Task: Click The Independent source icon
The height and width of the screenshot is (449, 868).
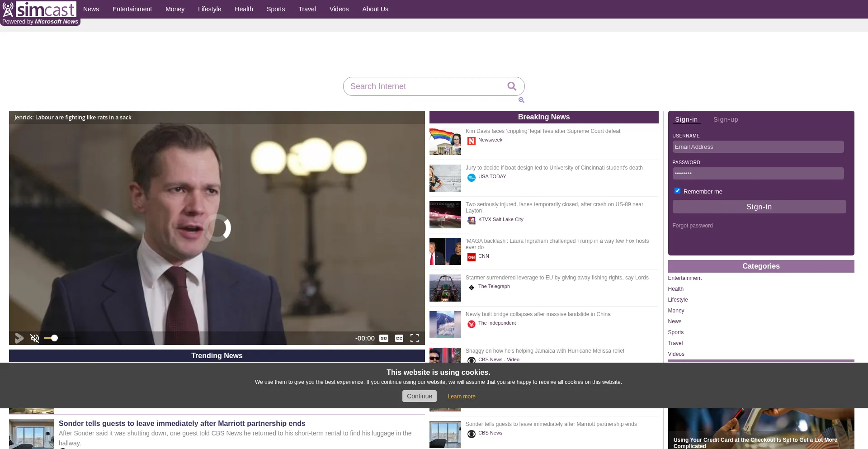Action: click(471, 324)
